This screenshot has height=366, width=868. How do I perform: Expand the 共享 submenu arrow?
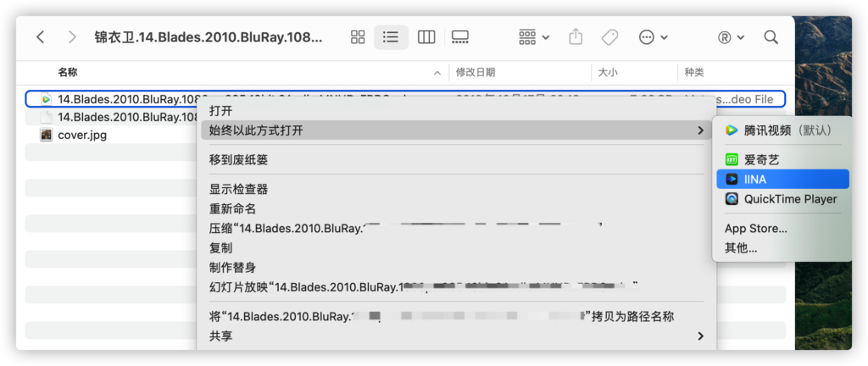[700, 336]
